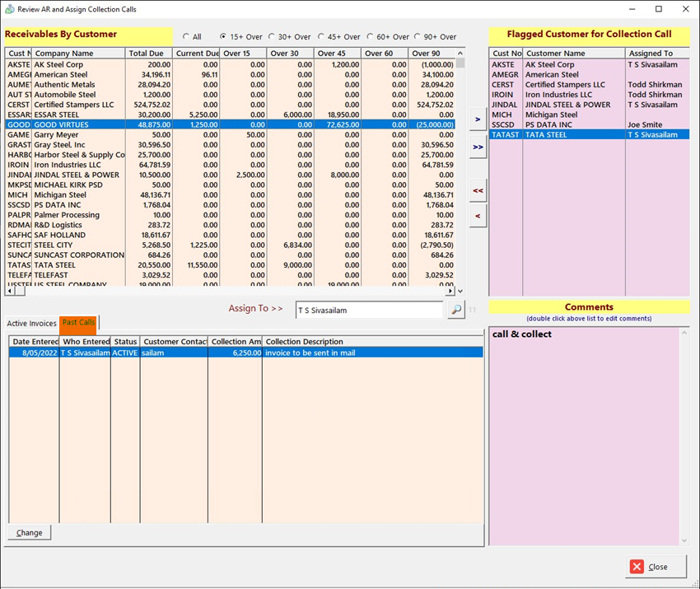Select the 8/05/2022 past call row

click(246, 353)
